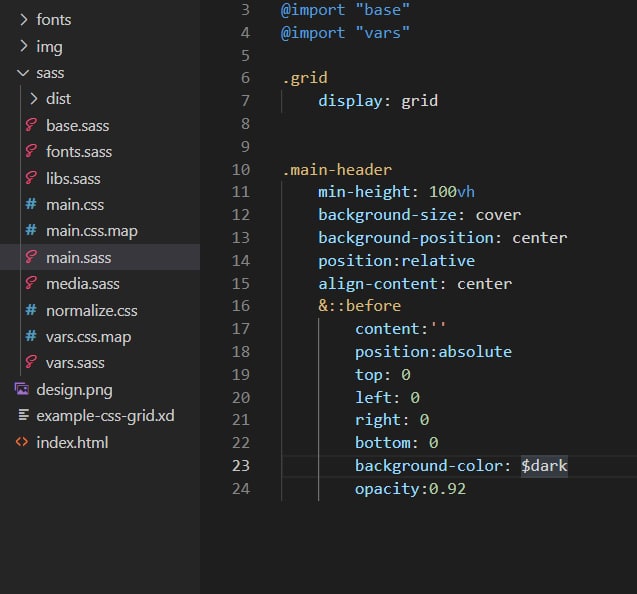Open main.css file
The image size is (637, 594).
(75, 204)
